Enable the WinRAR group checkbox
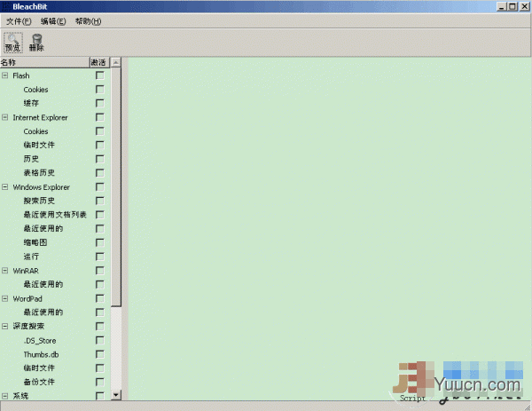This screenshot has width=532, height=411. (x=99, y=271)
